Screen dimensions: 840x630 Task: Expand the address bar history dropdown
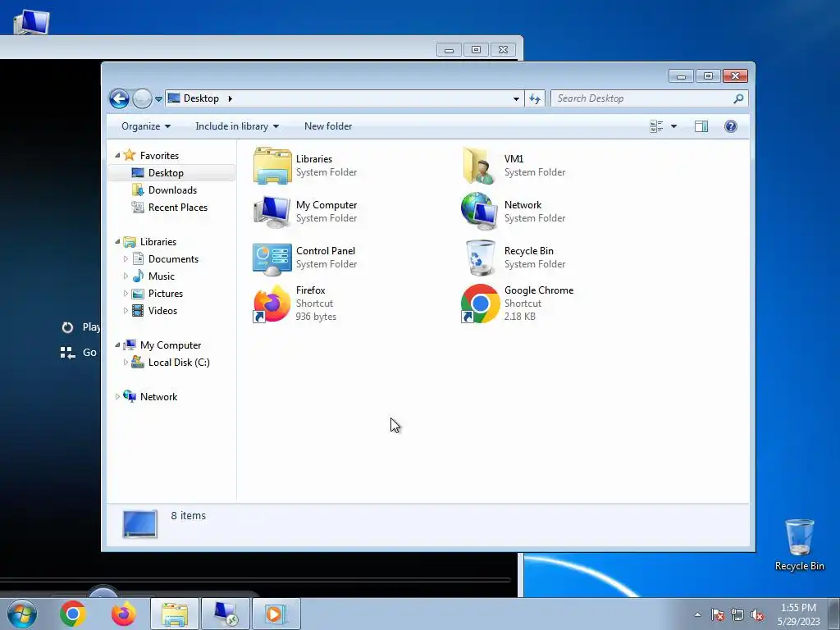pos(516,98)
